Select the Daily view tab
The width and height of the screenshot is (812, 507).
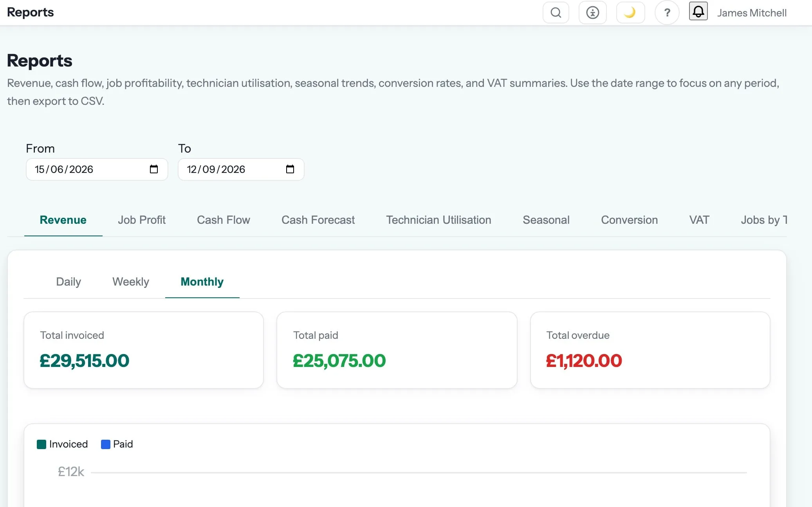click(x=69, y=282)
